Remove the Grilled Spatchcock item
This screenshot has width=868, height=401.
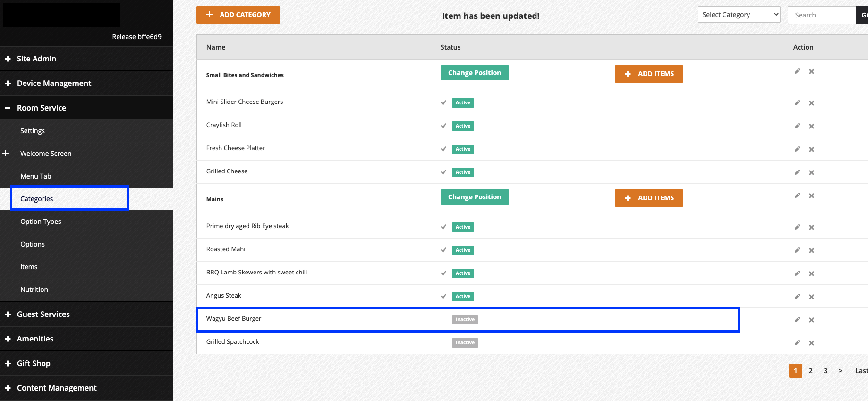coord(811,343)
